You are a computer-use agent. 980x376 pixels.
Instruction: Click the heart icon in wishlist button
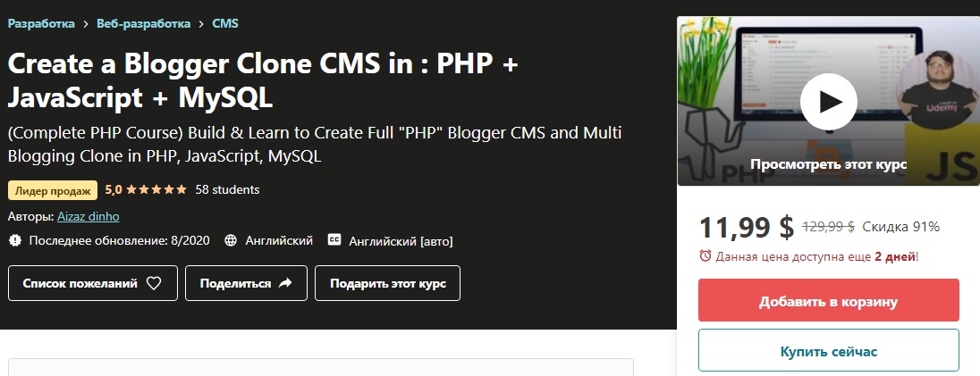coord(154,283)
